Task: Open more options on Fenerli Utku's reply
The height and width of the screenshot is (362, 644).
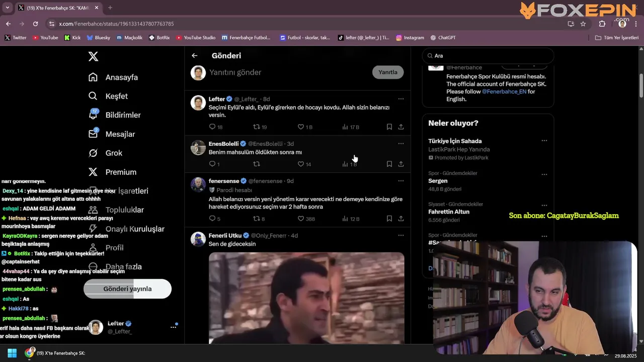Action: [x=401, y=235]
